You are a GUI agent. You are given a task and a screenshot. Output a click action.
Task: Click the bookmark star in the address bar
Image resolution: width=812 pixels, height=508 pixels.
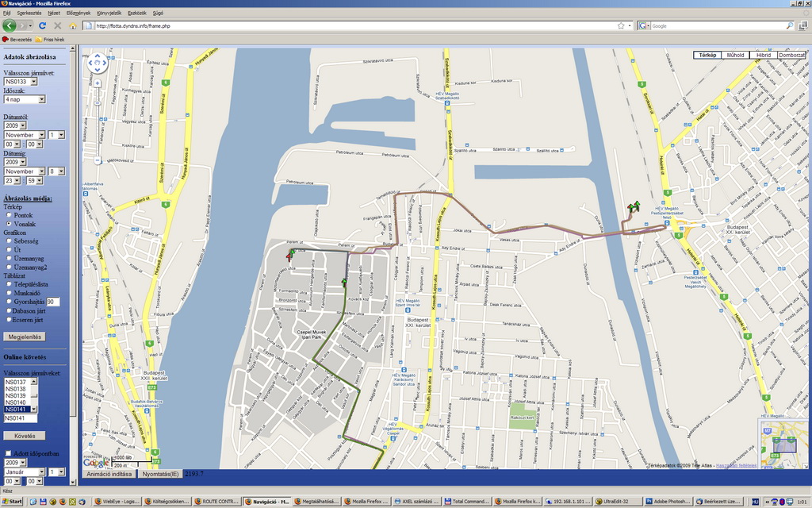click(x=621, y=25)
